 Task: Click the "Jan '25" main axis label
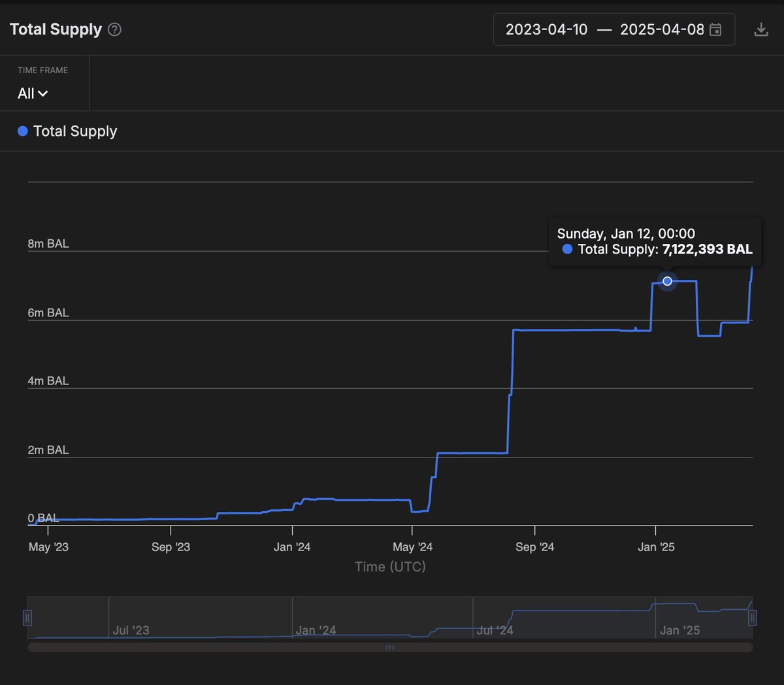tap(656, 547)
